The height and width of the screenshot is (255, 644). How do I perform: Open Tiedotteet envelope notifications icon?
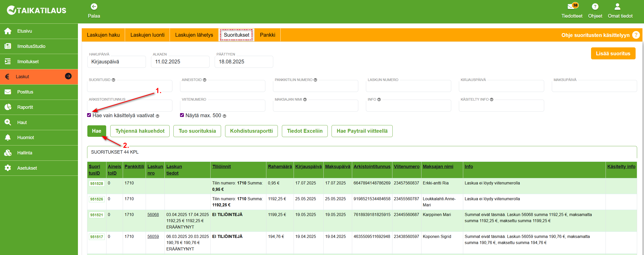coord(571,7)
